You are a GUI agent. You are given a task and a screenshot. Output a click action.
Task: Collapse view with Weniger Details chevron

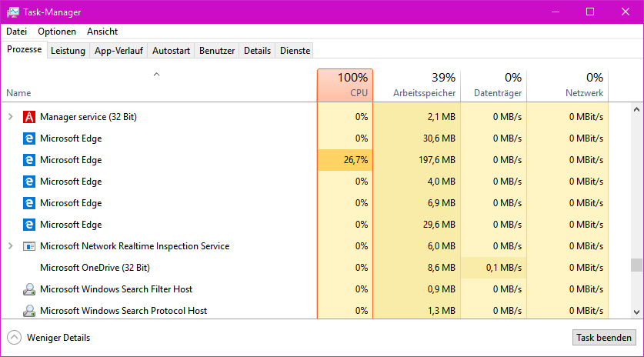[14, 338]
